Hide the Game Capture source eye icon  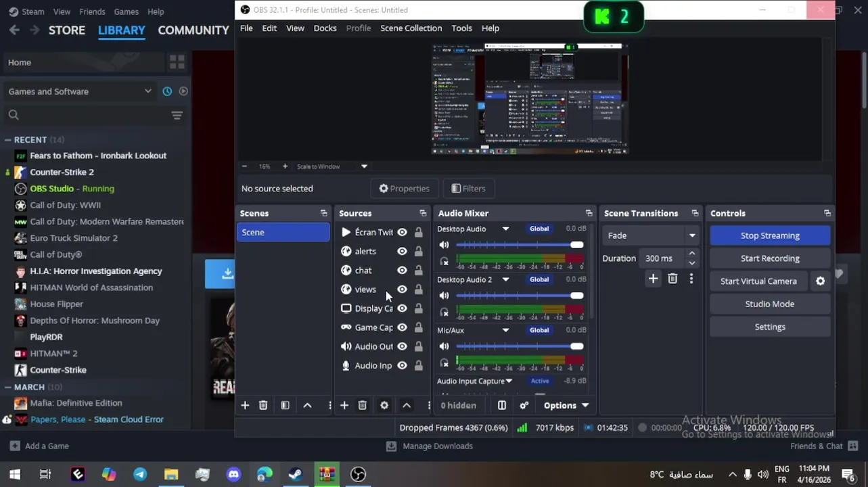402,327
